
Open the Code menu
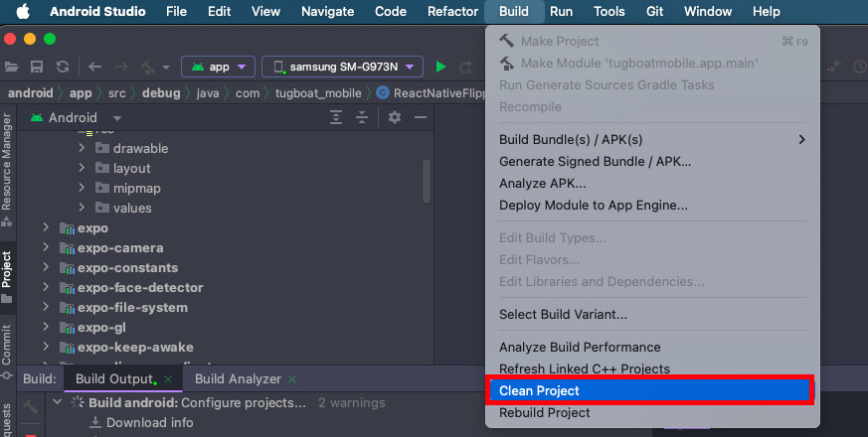[391, 11]
